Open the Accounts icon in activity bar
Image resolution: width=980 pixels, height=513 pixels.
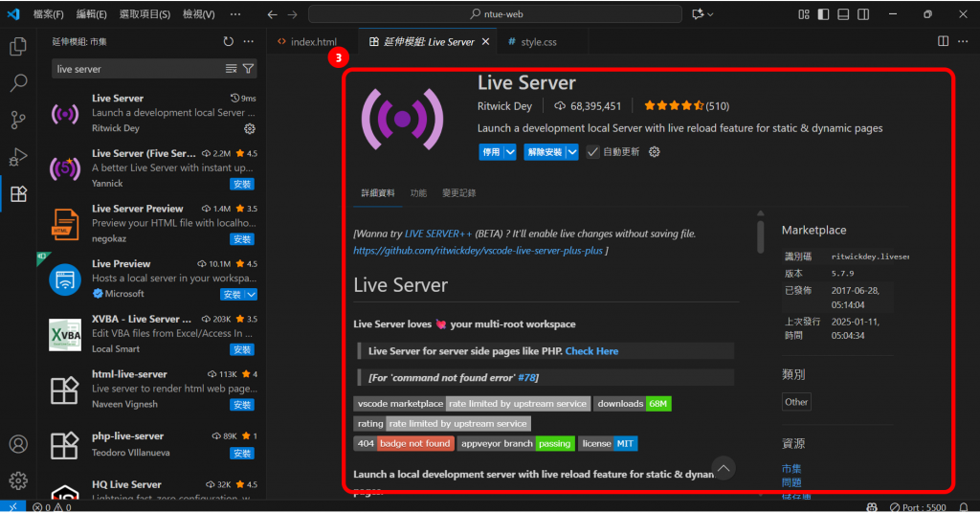point(18,444)
